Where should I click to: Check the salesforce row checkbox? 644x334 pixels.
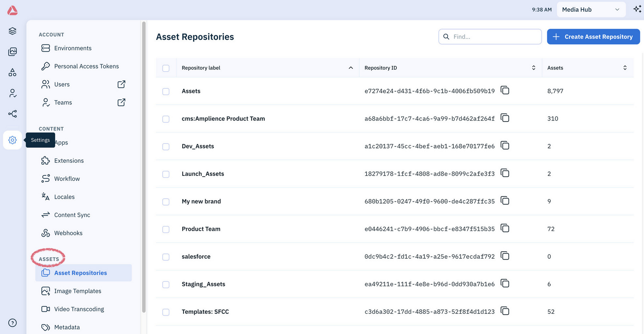click(x=166, y=257)
